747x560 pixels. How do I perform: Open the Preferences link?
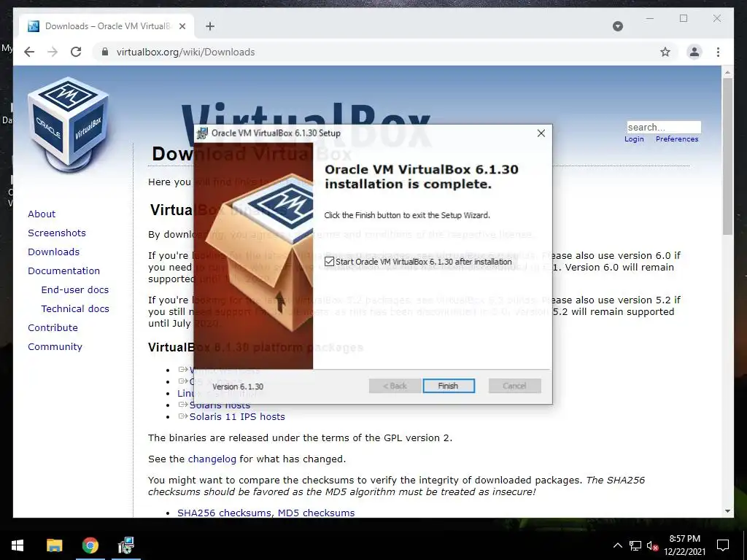click(676, 139)
